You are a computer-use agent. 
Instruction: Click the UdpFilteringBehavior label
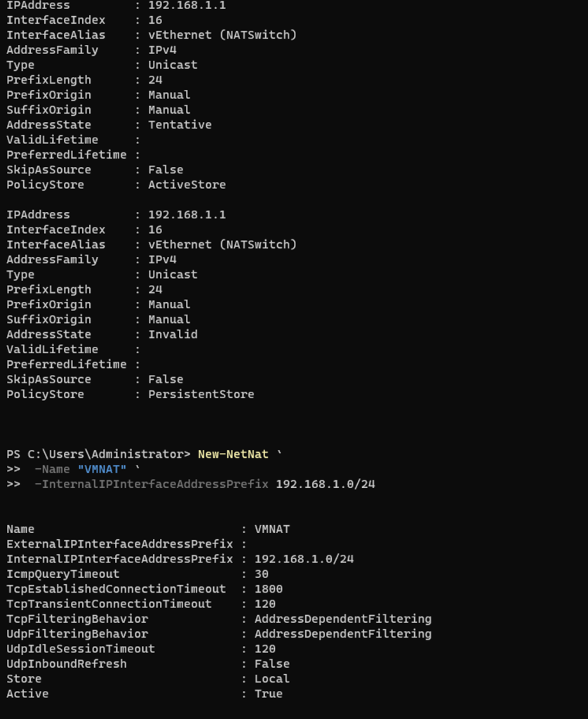click(77, 634)
